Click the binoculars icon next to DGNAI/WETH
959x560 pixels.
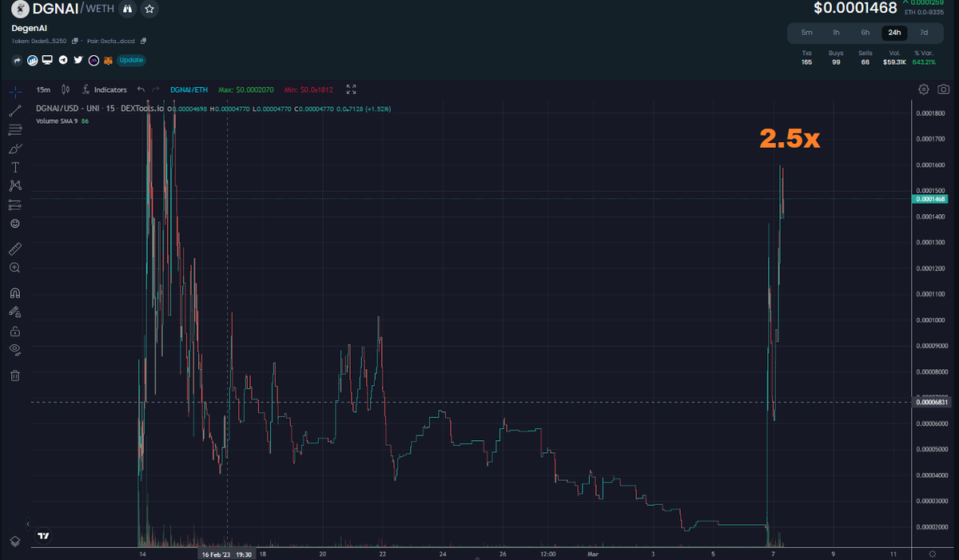[x=127, y=9]
